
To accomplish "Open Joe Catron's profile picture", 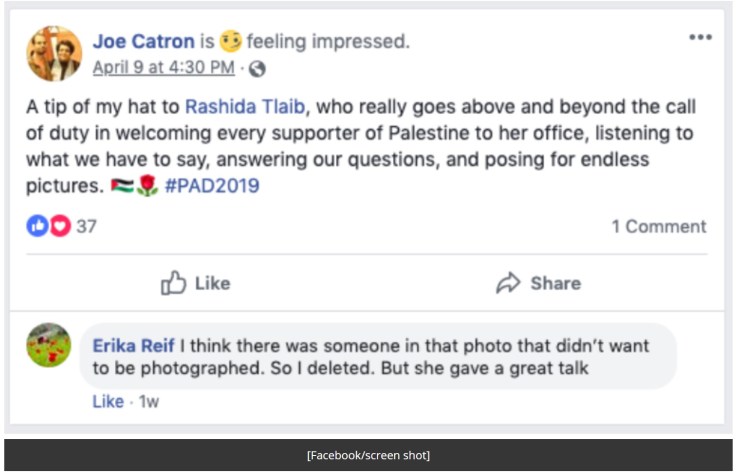I will pos(54,53).
